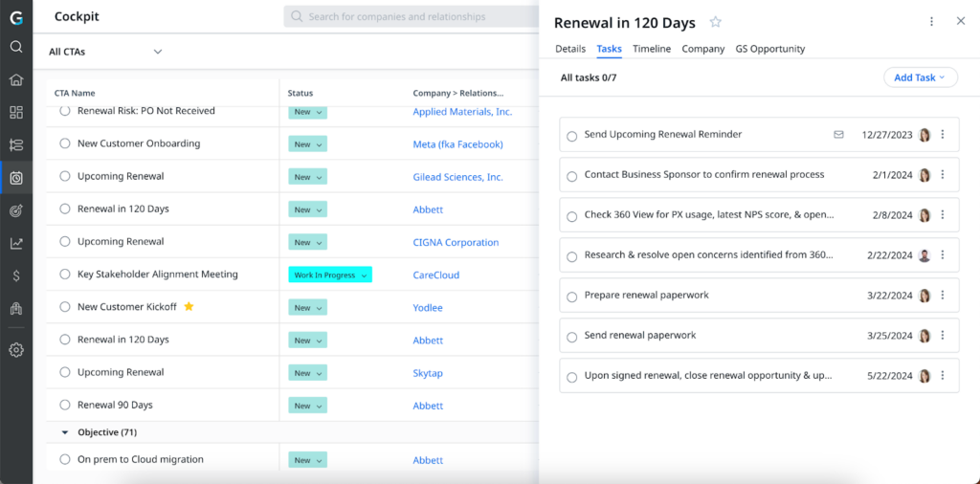Change Work In Progress status for CareCloud
Image resolution: width=980 pixels, height=484 pixels.
[330, 275]
